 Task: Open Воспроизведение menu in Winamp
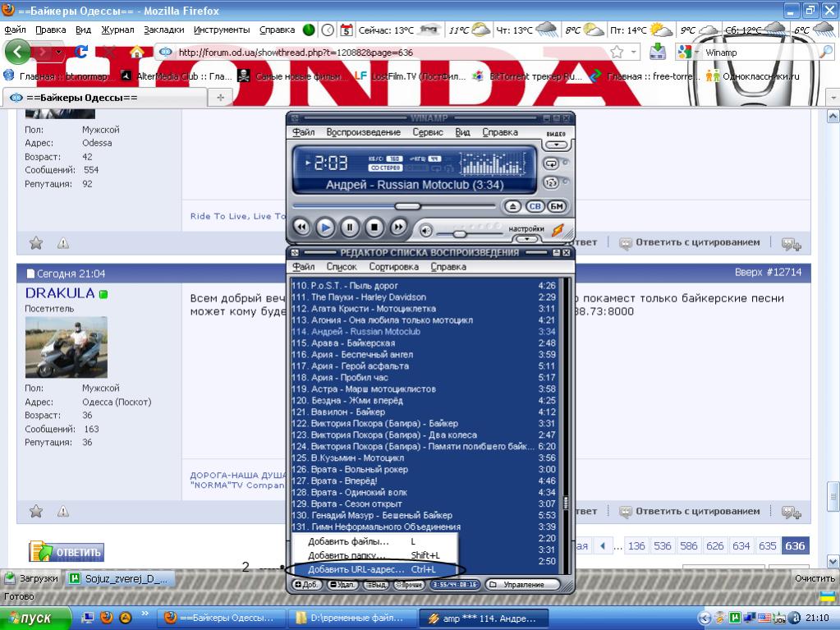[x=363, y=132]
